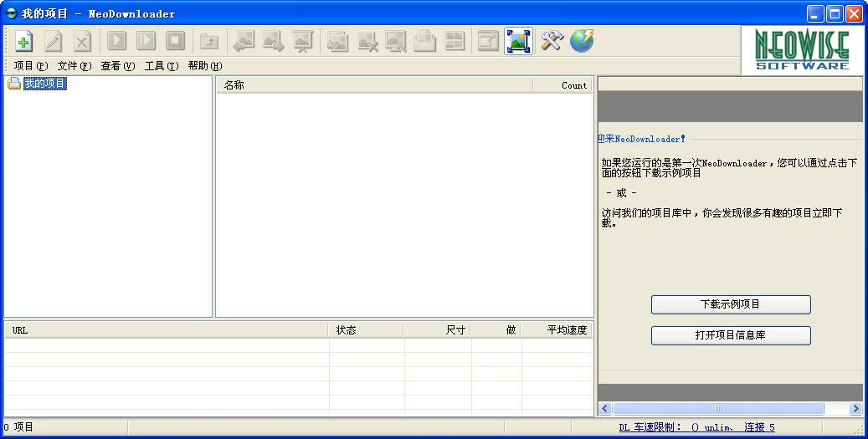Click the 下载示例项目 button
Screen dimensions: 868x439
[x=731, y=304]
